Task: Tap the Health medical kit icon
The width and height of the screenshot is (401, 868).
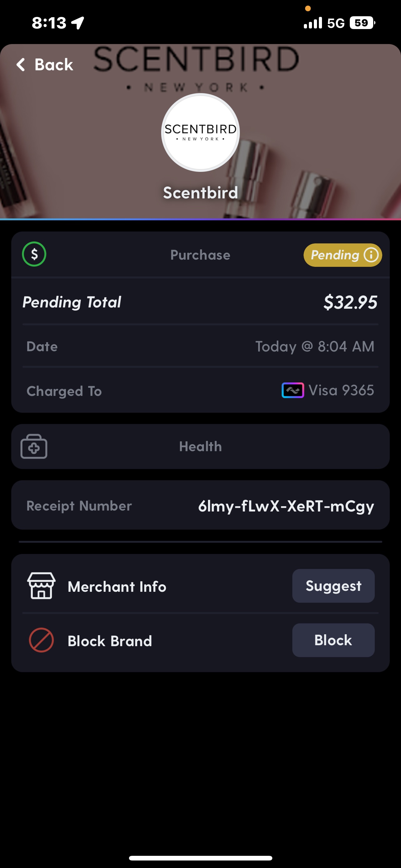Action: click(x=34, y=446)
